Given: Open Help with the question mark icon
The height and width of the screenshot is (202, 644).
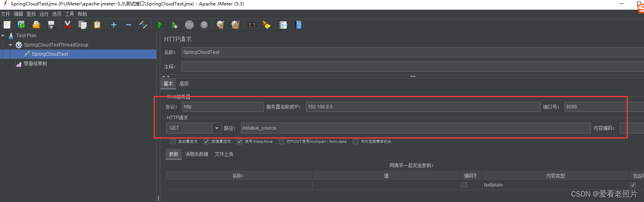Looking at the screenshot, I should click(x=298, y=25).
